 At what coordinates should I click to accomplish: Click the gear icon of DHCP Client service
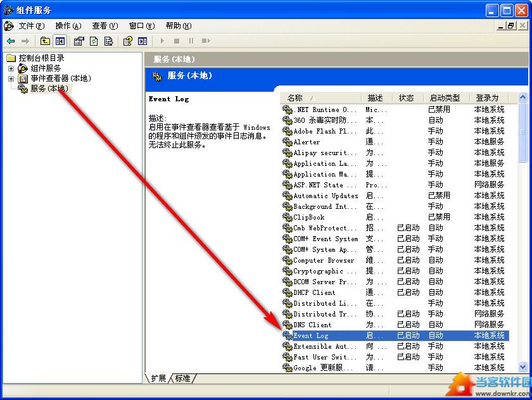click(288, 292)
